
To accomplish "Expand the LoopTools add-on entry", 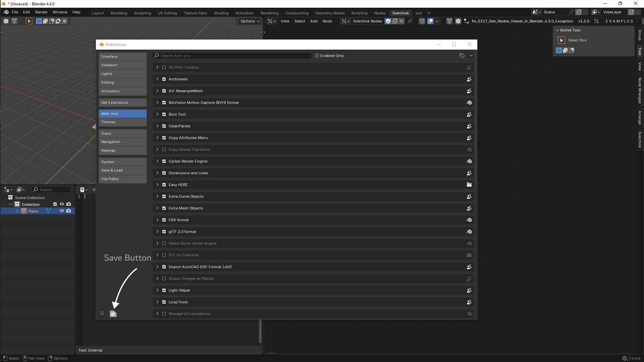I will coord(157,302).
